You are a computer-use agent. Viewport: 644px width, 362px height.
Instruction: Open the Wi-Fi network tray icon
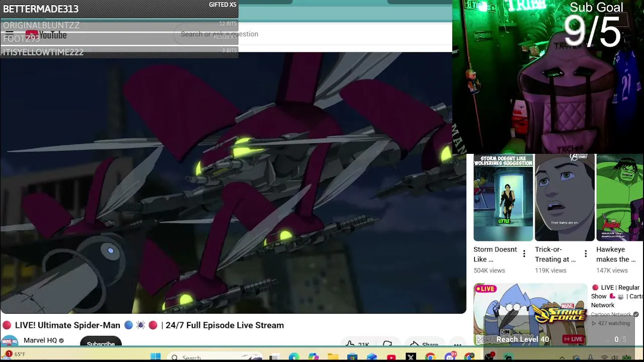pyautogui.click(x=604, y=358)
